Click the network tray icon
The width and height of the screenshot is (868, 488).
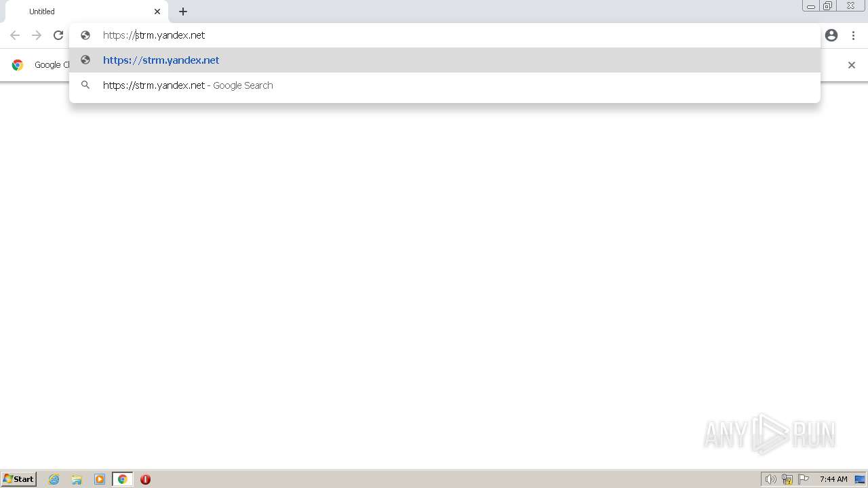[x=787, y=479]
